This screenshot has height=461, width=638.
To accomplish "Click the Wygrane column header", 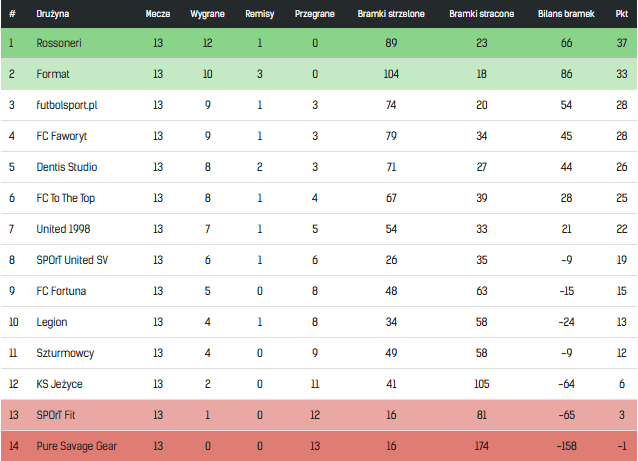I will (207, 13).
